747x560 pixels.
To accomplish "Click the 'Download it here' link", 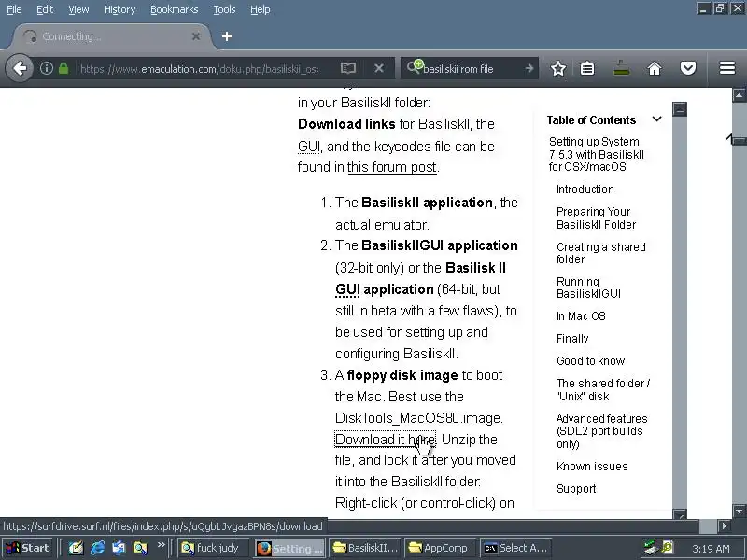I will click(x=385, y=439).
